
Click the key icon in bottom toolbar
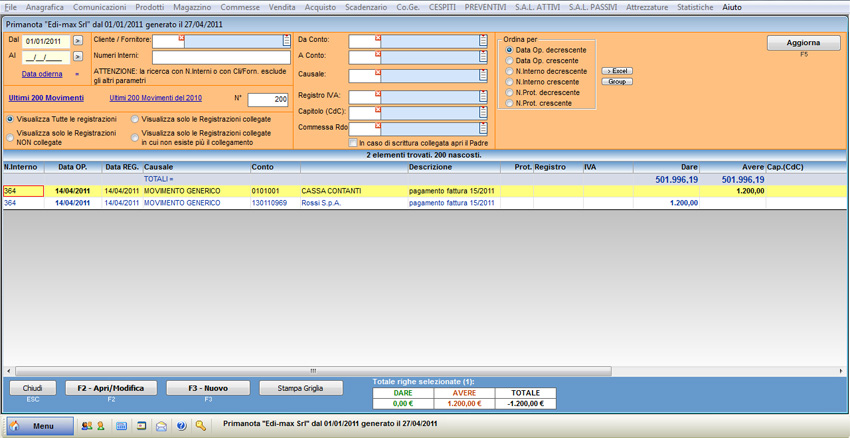[201, 426]
